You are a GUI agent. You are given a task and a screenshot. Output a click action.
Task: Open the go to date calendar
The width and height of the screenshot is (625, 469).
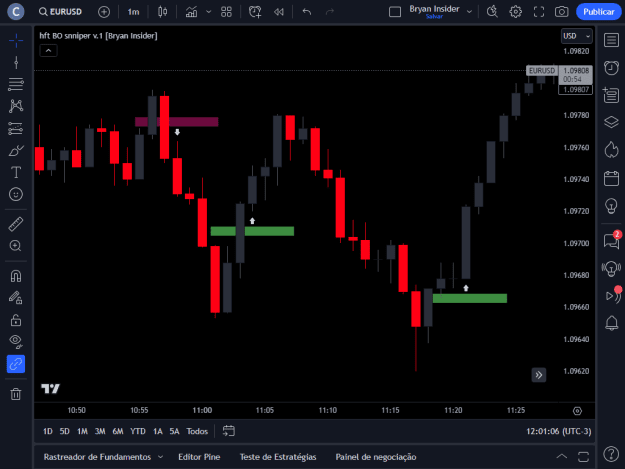(228, 431)
